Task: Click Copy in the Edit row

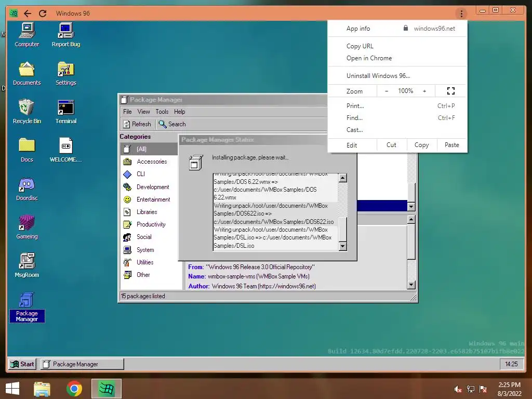Action: coord(421,145)
